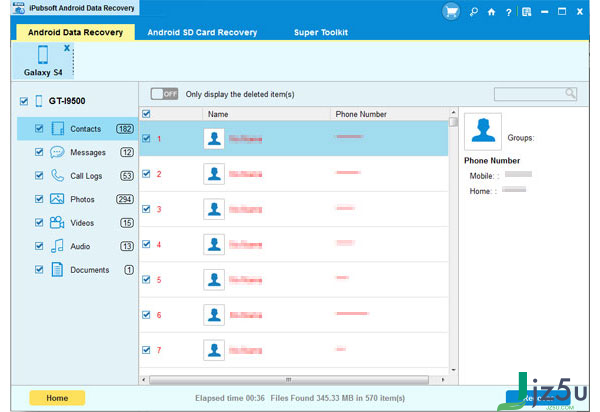Click the Contacts count badge 182
Viewport: 600px width, 412px height.
(x=125, y=129)
